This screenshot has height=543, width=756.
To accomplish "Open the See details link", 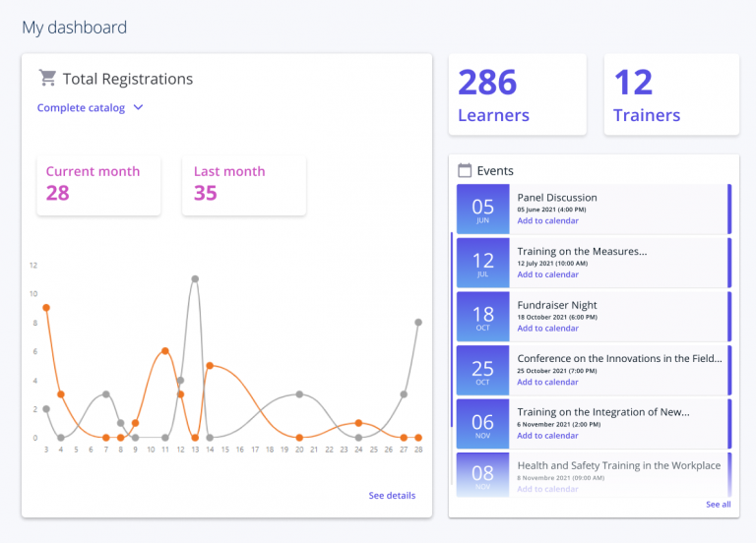I will click(x=392, y=496).
